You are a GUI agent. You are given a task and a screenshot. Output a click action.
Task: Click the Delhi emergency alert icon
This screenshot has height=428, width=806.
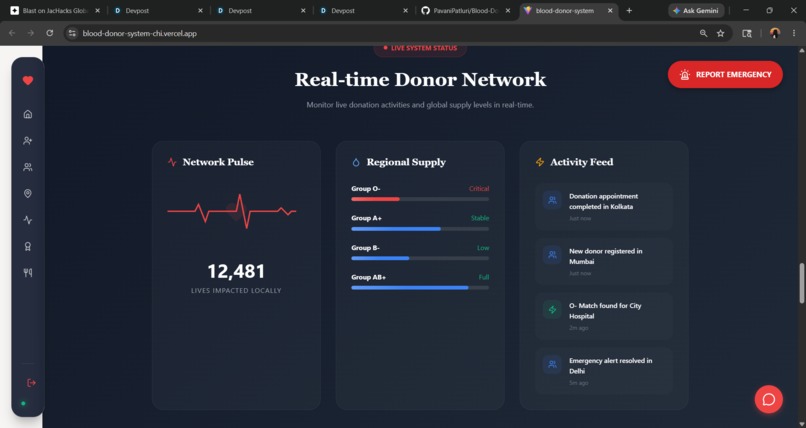(x=552, y=364)
